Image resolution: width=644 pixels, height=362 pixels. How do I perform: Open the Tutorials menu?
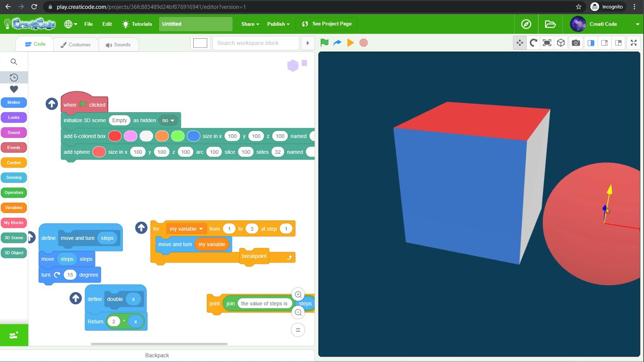(137, 24)
